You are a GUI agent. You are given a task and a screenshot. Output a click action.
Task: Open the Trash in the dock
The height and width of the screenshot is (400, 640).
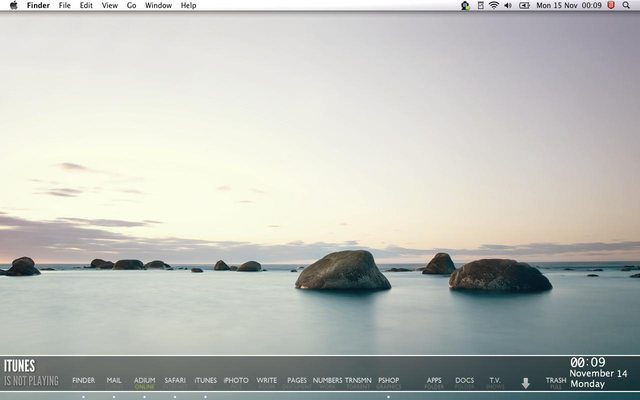[556, 381]
